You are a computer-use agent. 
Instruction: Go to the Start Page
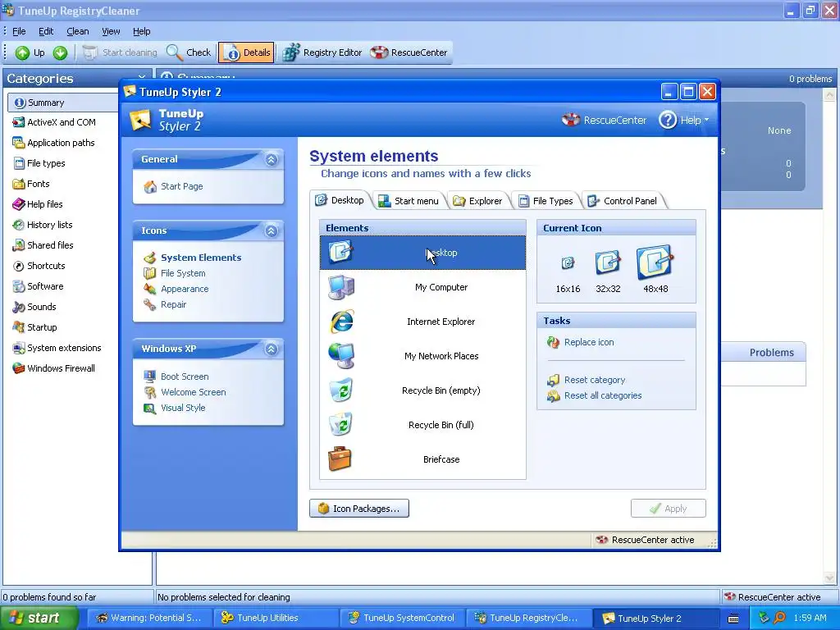[x=173, y=186]
